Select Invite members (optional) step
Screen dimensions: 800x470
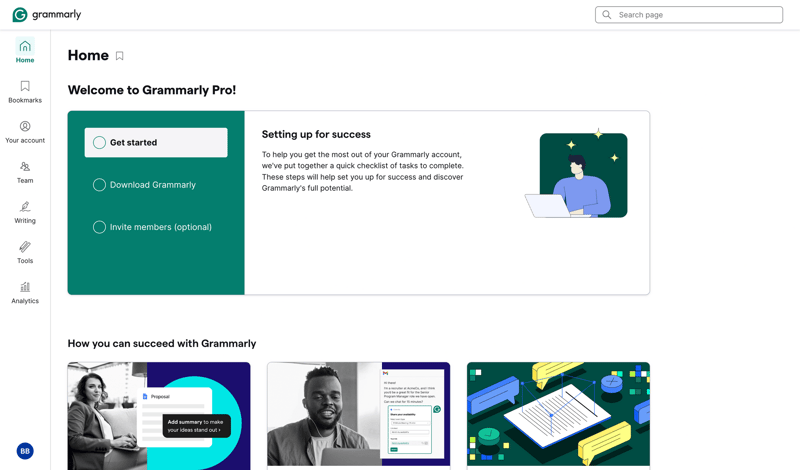coord(156,227)
